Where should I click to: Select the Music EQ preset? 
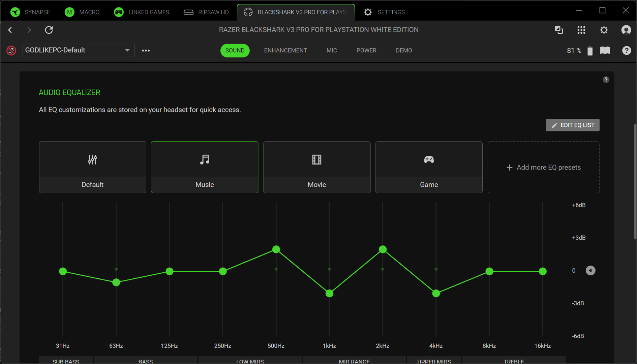205,167
